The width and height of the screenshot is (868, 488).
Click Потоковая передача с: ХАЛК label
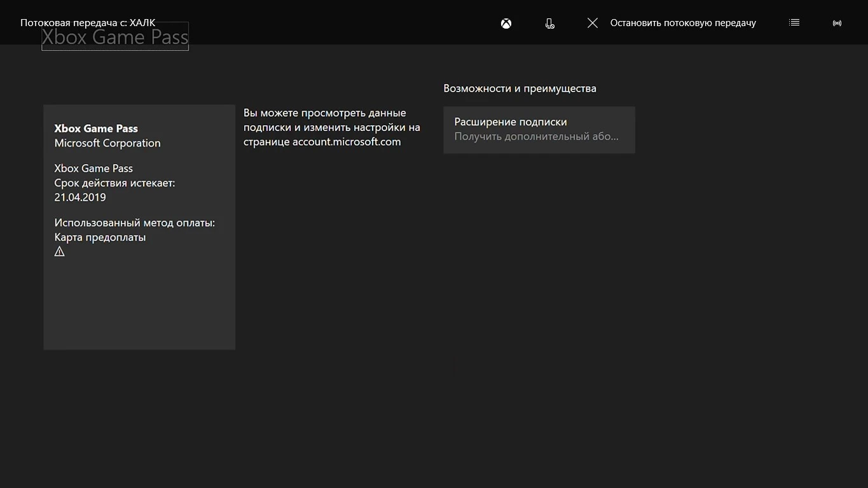click(88, 23)
